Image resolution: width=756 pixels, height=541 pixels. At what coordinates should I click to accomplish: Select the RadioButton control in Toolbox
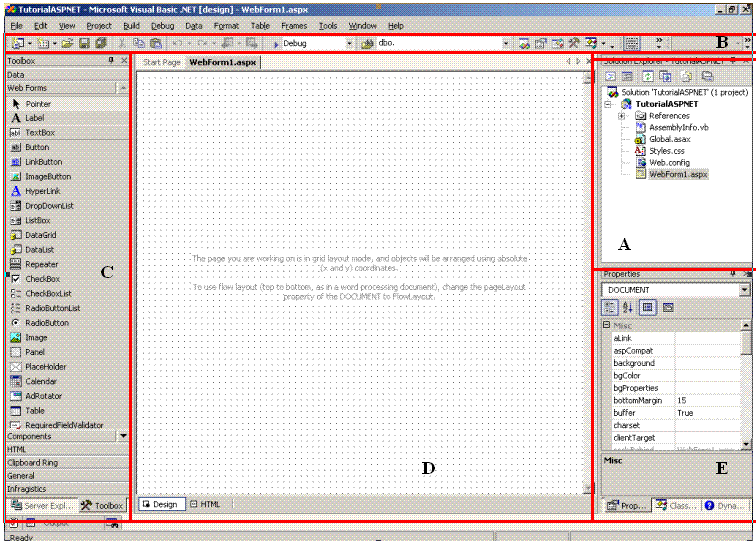pos(68,323)
